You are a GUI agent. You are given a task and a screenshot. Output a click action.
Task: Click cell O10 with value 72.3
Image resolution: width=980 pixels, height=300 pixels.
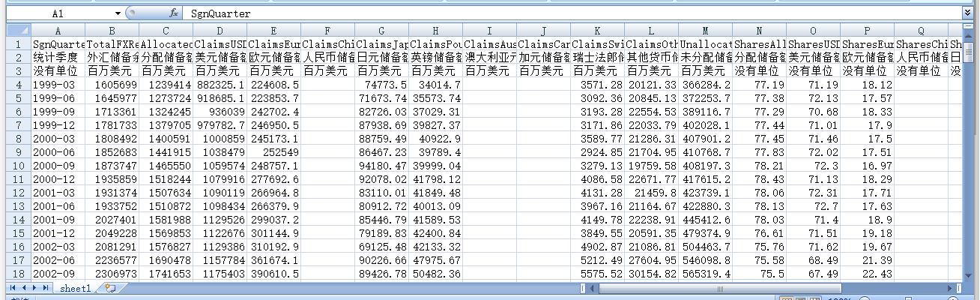pyautogui.click(x=814, y=166)
